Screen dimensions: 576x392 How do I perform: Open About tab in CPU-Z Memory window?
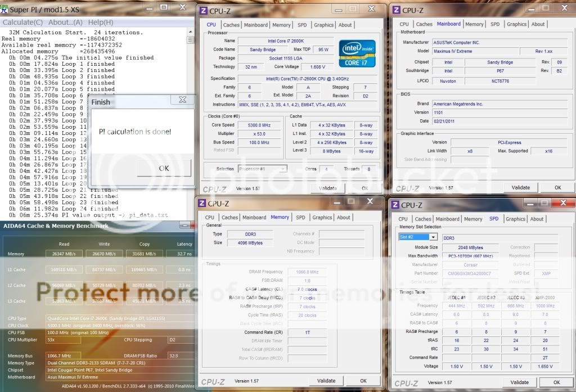(x=344, y=218)
